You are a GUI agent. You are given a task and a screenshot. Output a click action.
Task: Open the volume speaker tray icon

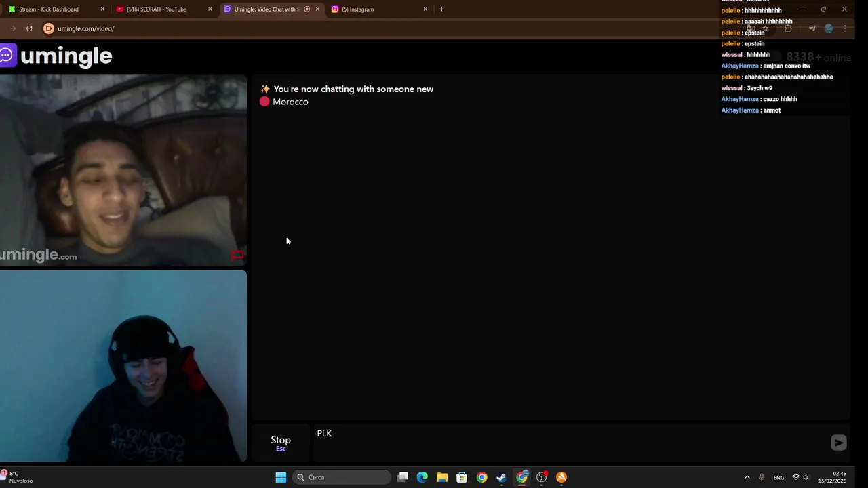(806, 477)
